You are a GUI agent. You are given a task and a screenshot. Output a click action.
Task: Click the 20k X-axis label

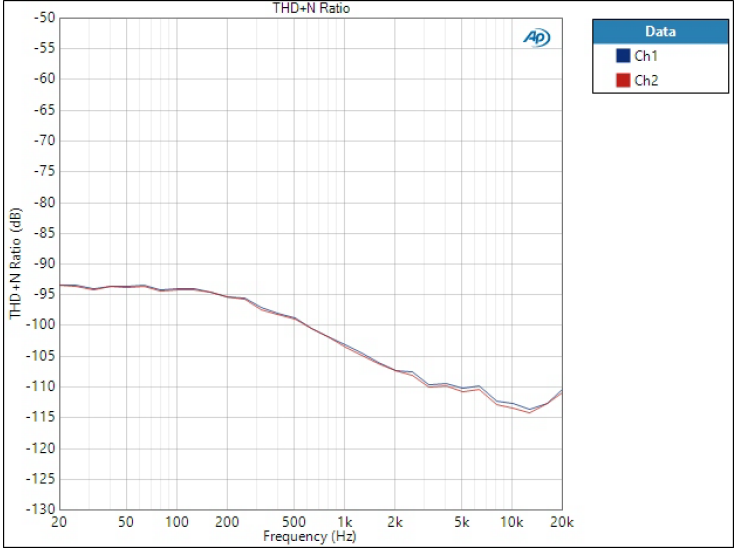[x=562, y=522]
